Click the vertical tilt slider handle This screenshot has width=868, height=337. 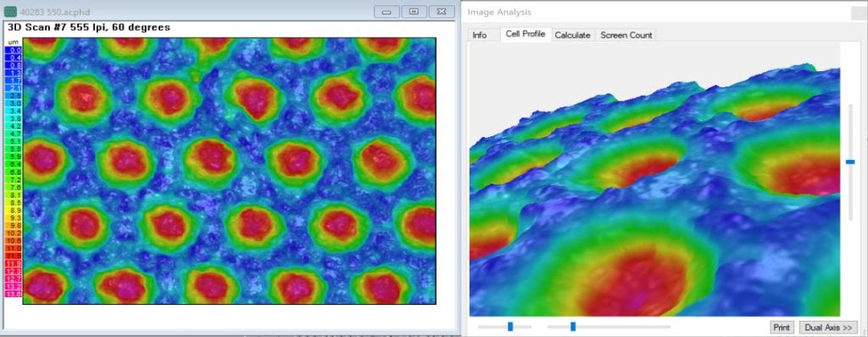[850, 162]
